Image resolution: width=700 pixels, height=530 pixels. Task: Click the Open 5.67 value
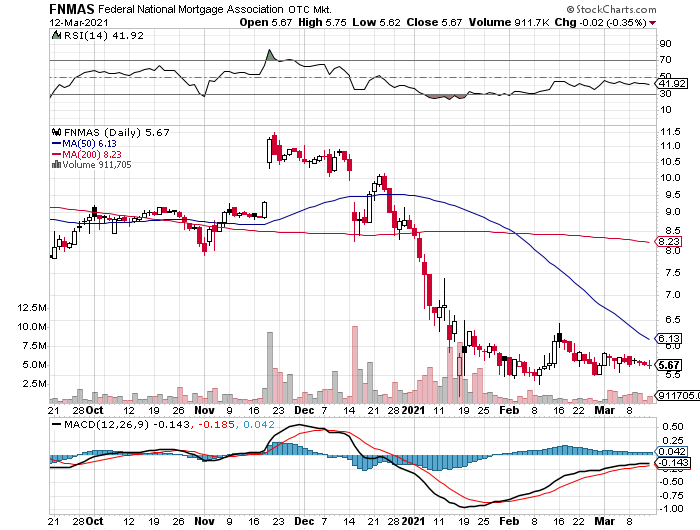pos(266,22)
